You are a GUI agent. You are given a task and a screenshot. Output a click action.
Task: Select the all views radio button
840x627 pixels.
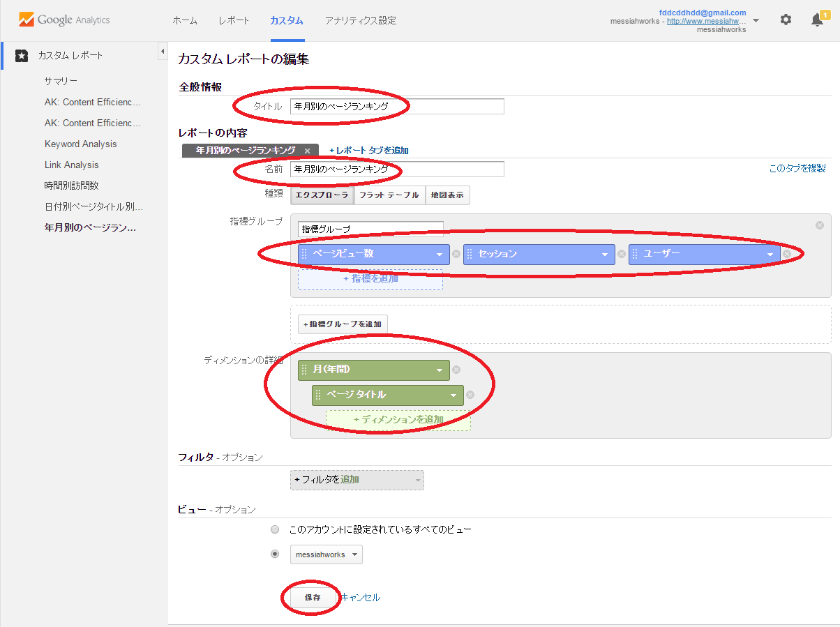pyautogui.click(x=275, y=529)
